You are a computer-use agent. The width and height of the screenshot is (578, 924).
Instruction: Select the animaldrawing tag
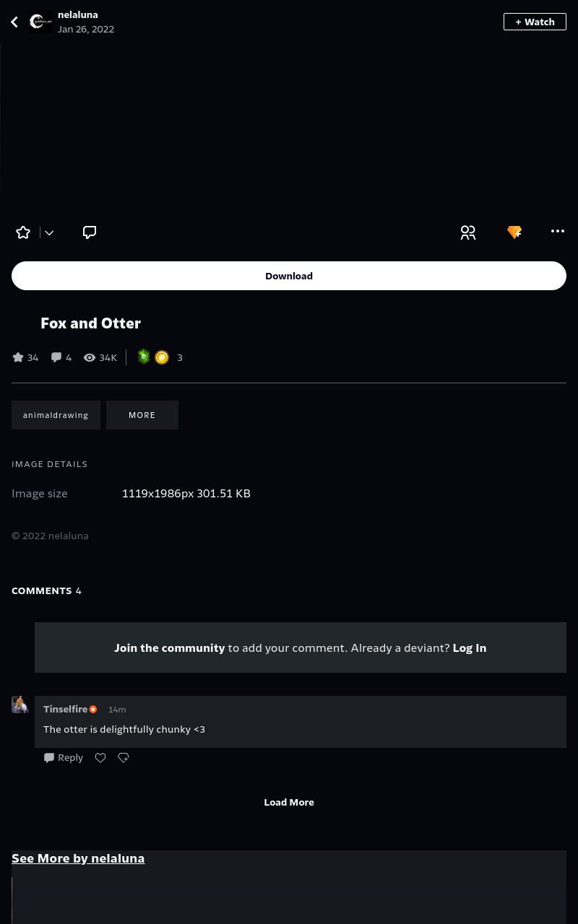56,415
